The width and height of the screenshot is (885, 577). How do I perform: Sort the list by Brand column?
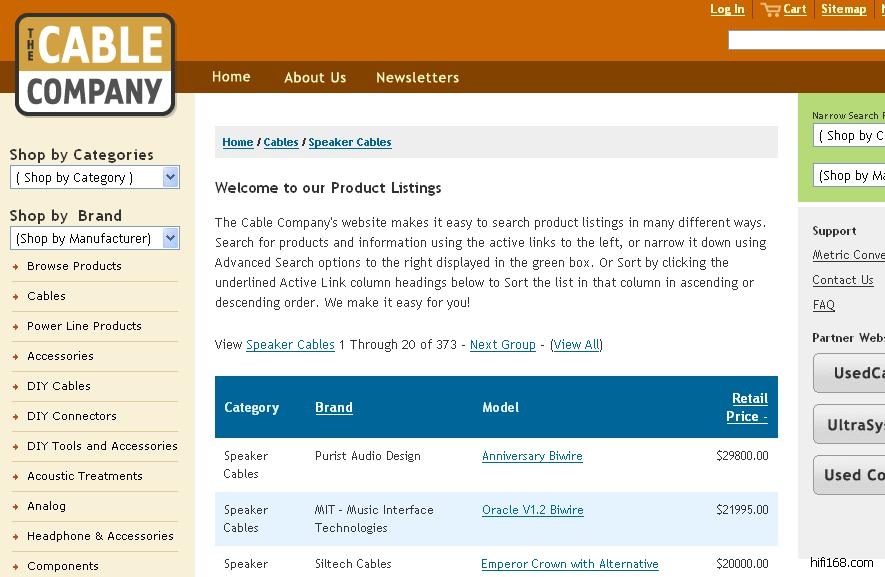[333, 407]
